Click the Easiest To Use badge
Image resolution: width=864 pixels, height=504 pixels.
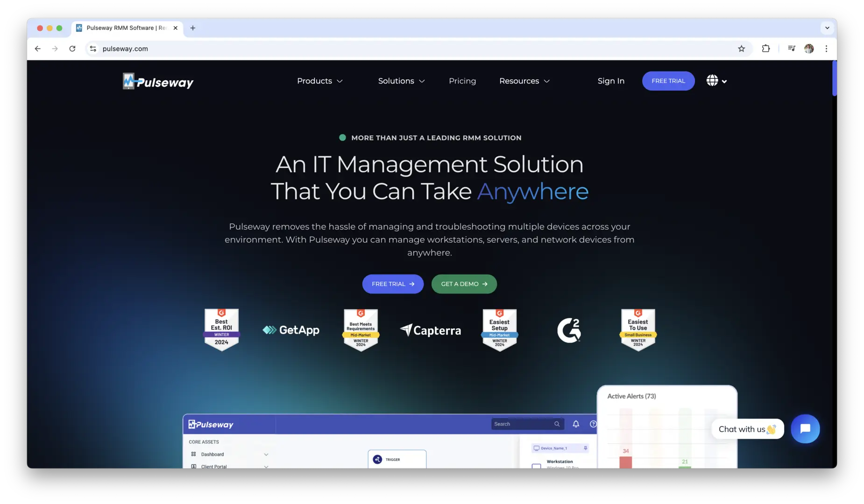638,329
